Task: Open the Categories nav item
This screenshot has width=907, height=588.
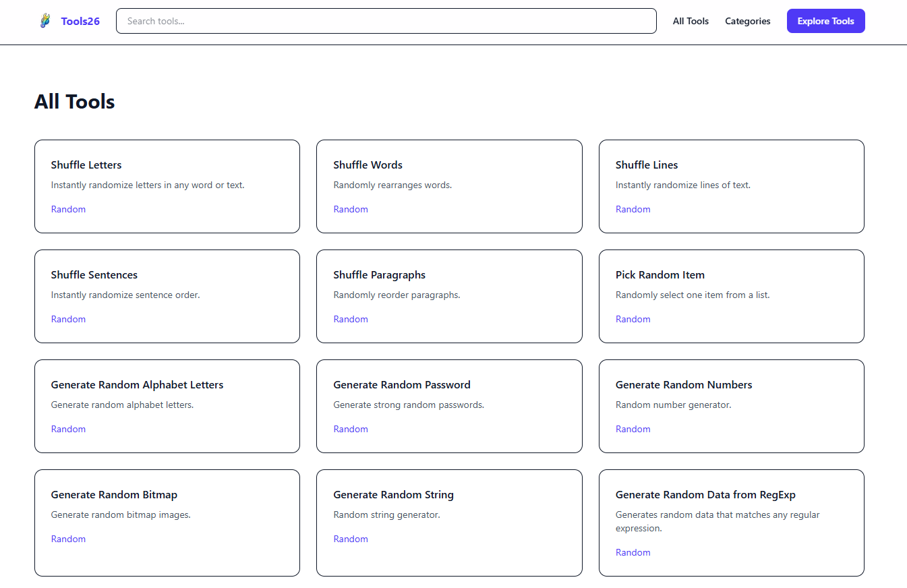Action: click(x=747, y=21)
